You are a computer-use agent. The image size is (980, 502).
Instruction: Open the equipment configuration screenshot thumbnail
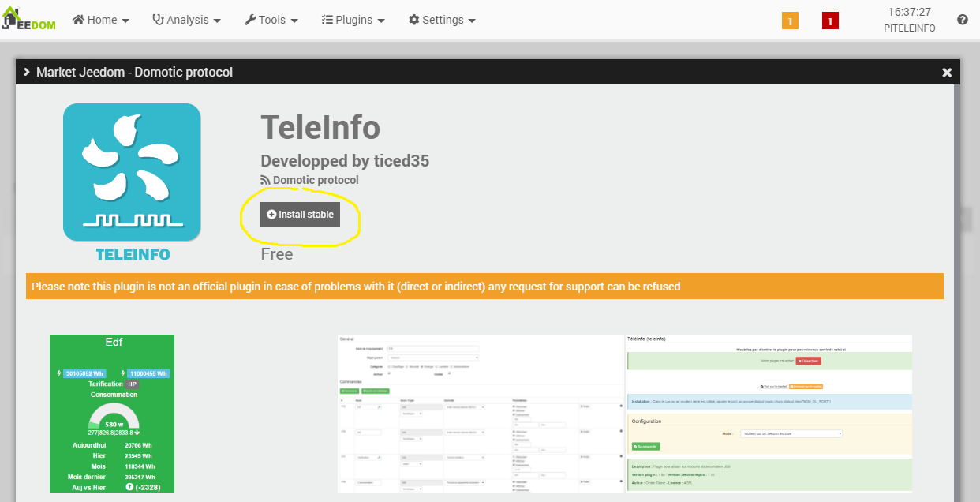point(480,413)
